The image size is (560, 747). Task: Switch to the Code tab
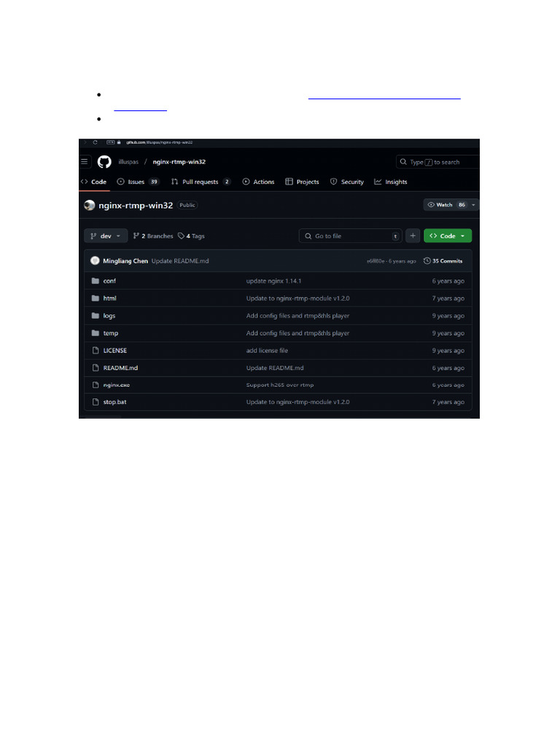tap(94, 182)
